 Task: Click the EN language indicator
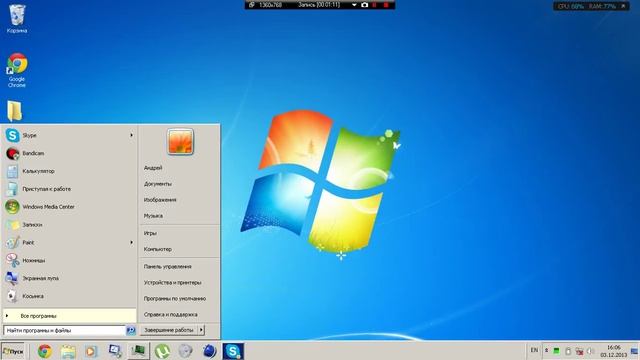(x=534, y=350)
